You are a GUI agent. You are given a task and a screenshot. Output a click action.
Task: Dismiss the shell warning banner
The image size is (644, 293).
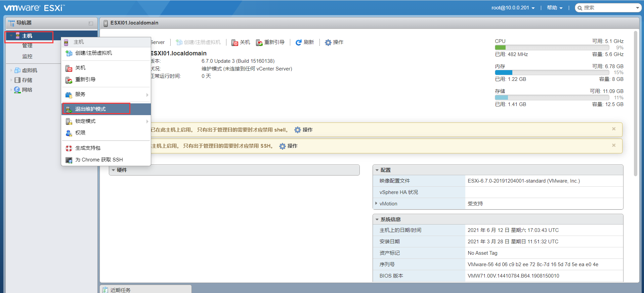point(614,129)
